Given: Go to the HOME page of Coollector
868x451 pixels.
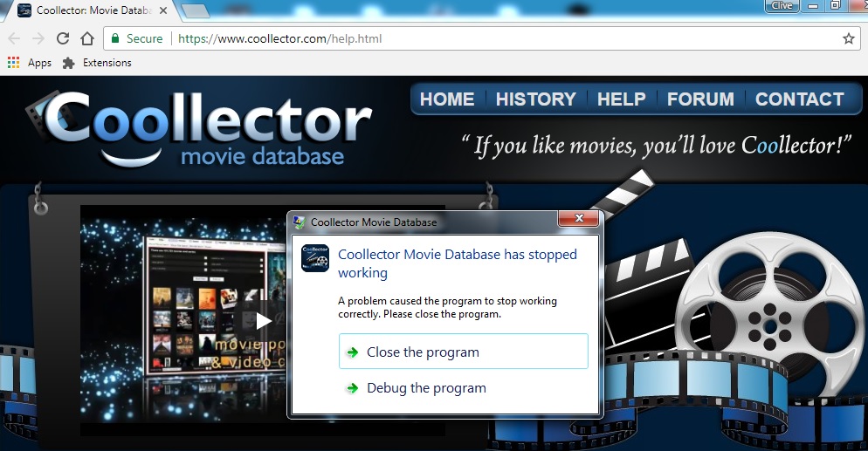Looking at the screenshot, I should pyautogui.click(x=447, y=99).
